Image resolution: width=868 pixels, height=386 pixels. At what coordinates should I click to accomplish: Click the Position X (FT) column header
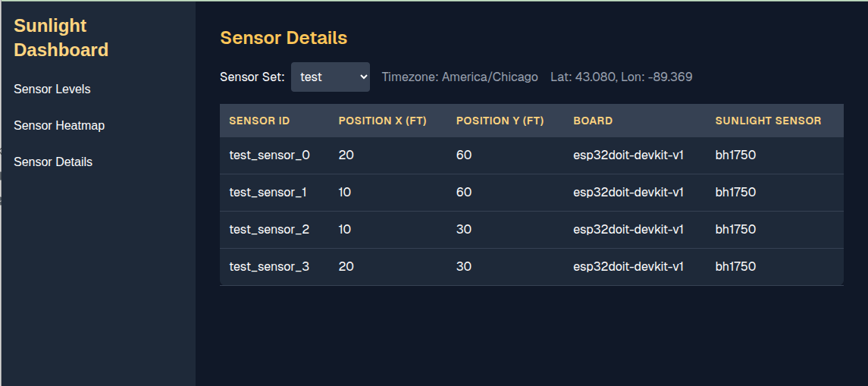tap(383, 121)
